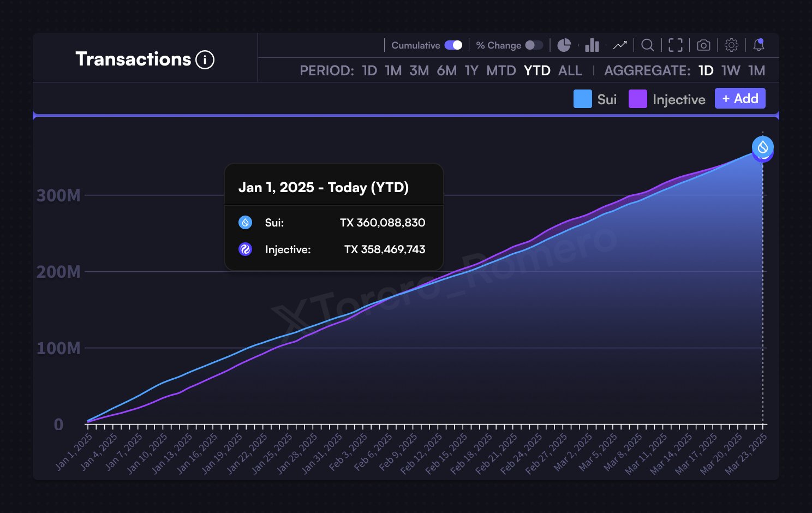Click the Sui endpoint marker on chart
Viewport: 812px width, 513px height.
pyautogui.click(x=762, y=148)
